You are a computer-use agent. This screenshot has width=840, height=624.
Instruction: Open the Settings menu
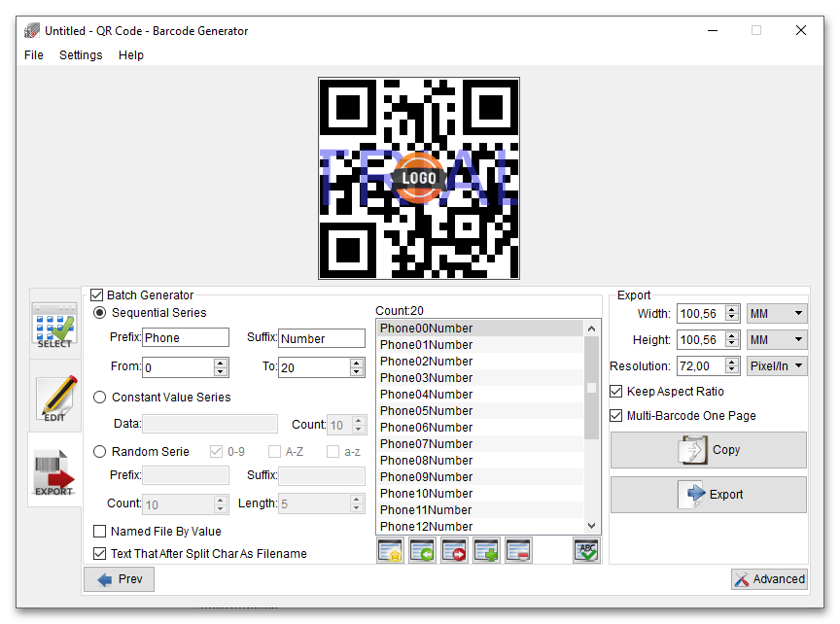pyautogui.click(x=81, y=55)
